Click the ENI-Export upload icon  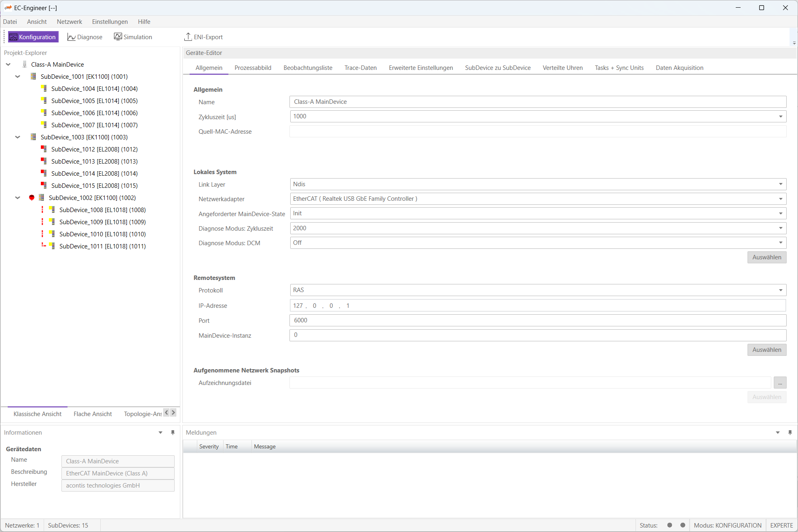coord(188,37)
